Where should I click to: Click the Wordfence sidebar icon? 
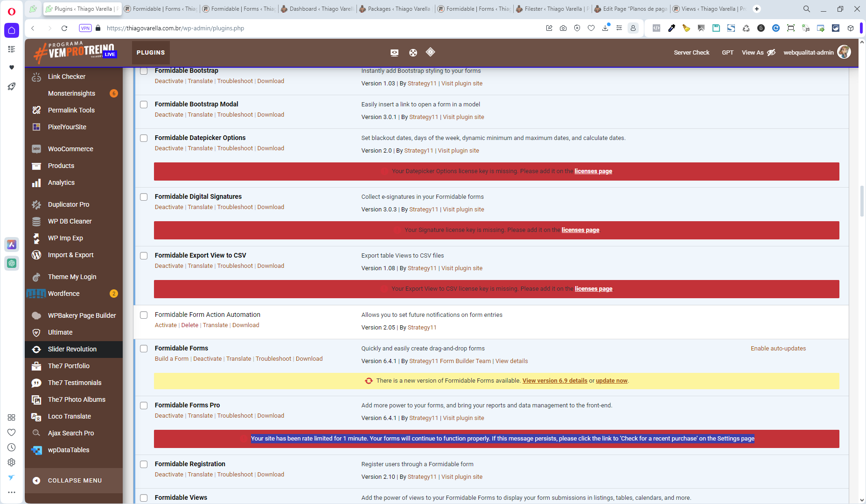36,294
